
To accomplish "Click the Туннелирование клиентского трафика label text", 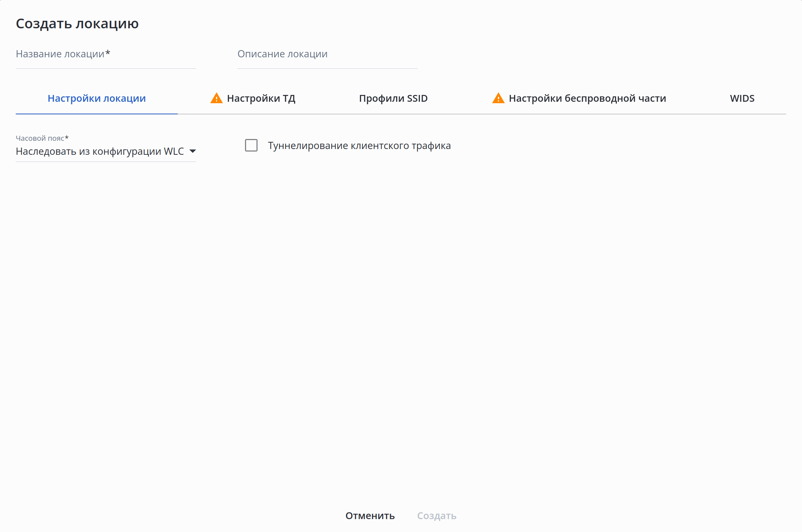I will [x=359, y=146].
